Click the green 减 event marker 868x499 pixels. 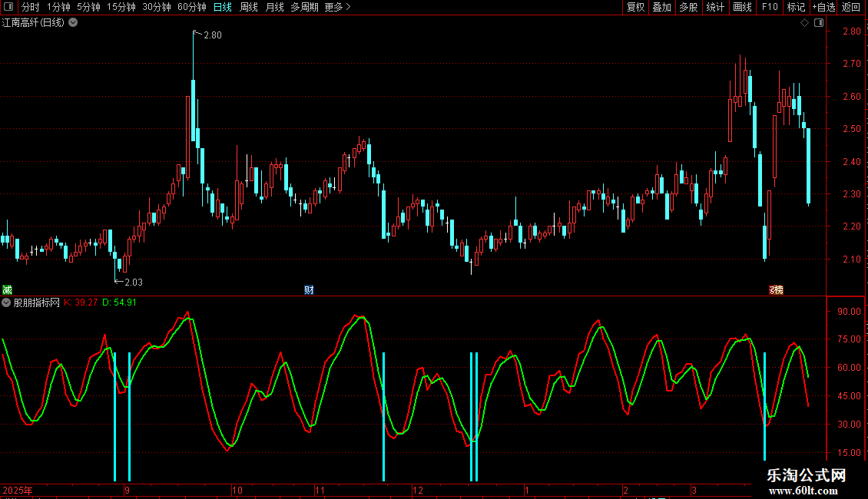(x=7, y=289)
